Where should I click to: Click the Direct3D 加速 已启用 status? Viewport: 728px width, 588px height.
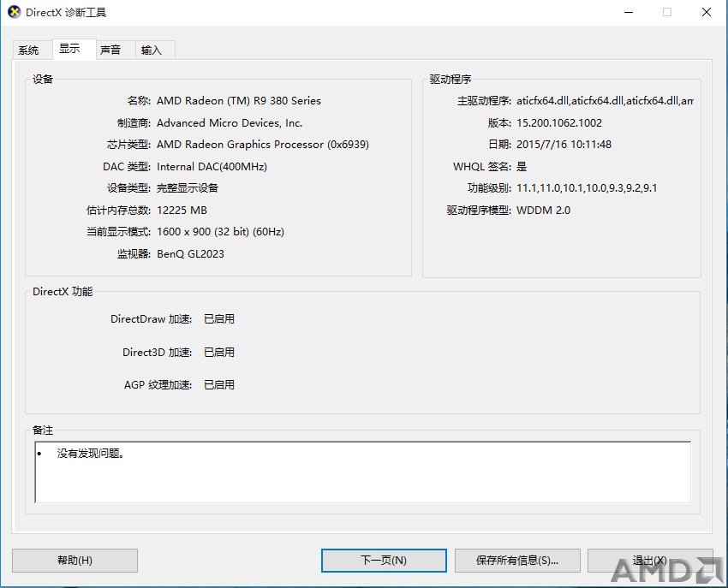219,353
